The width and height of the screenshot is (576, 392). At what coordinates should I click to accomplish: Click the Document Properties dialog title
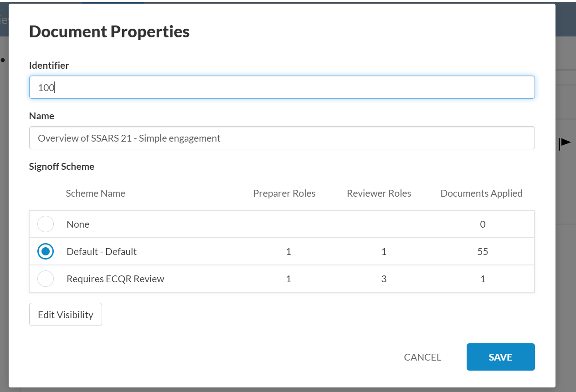click(x=109, y=31)
